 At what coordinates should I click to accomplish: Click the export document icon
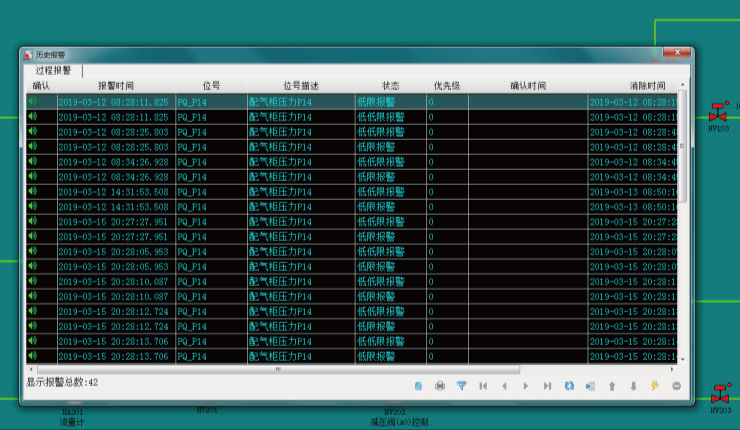[417, 386]
